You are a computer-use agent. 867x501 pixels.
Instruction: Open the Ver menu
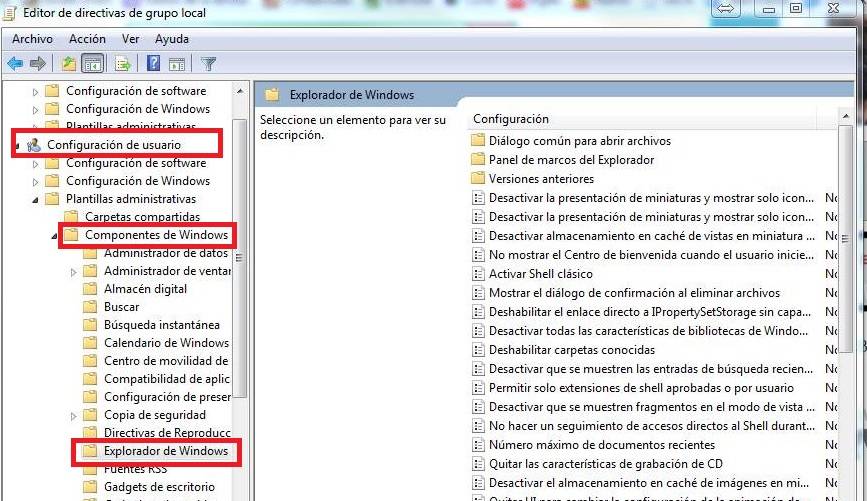[x=130, y=39]
